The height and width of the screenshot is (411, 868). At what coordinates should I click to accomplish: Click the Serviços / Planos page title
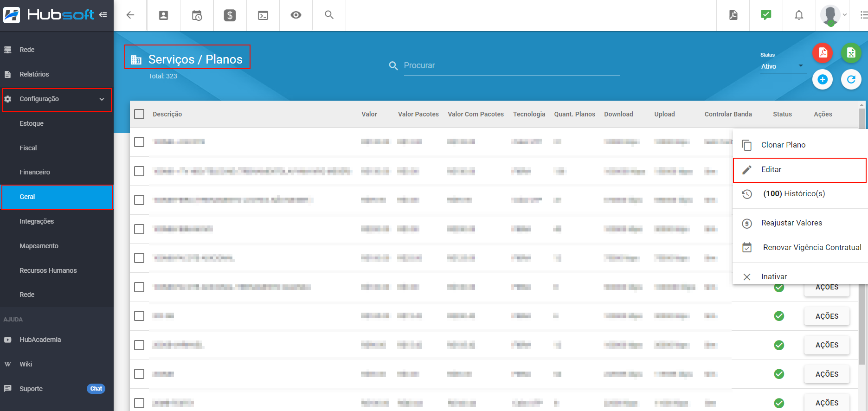[195, 59]
